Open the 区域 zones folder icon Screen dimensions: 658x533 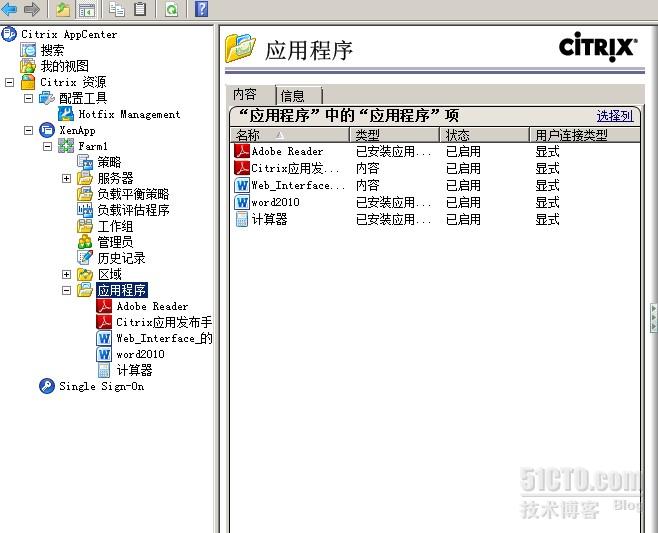85,274
